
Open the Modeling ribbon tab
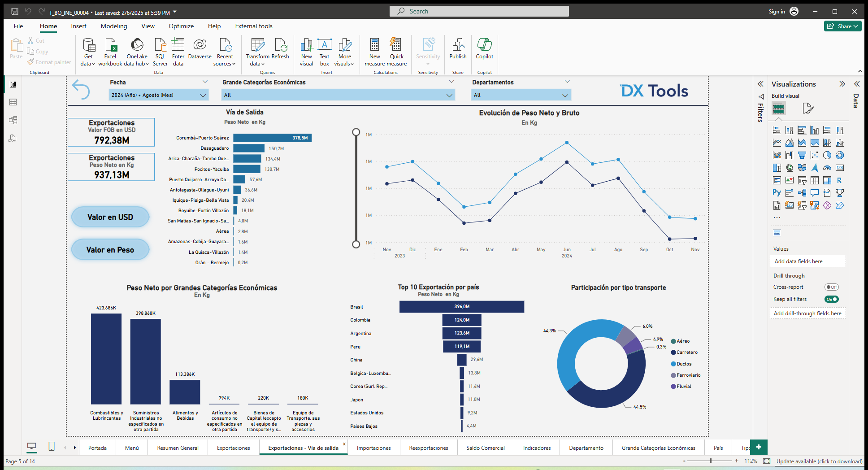pyautogui.click(x=113, y=26)
